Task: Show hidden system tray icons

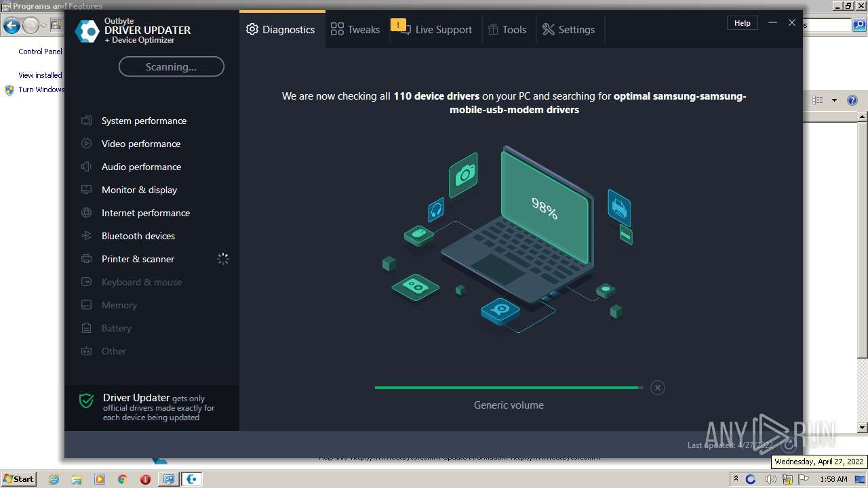Action: (736, 479)
